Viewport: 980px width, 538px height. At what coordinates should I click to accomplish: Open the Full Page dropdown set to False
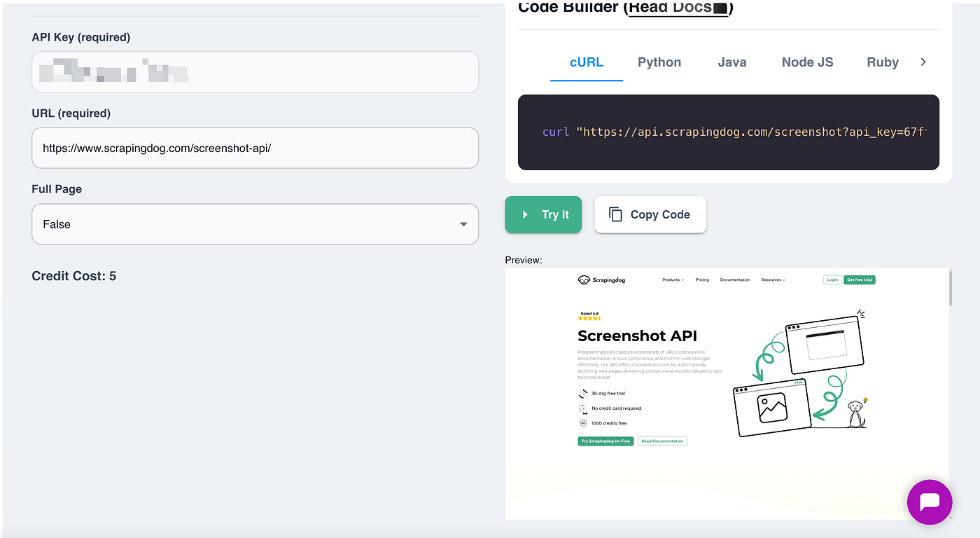(255, 224)
